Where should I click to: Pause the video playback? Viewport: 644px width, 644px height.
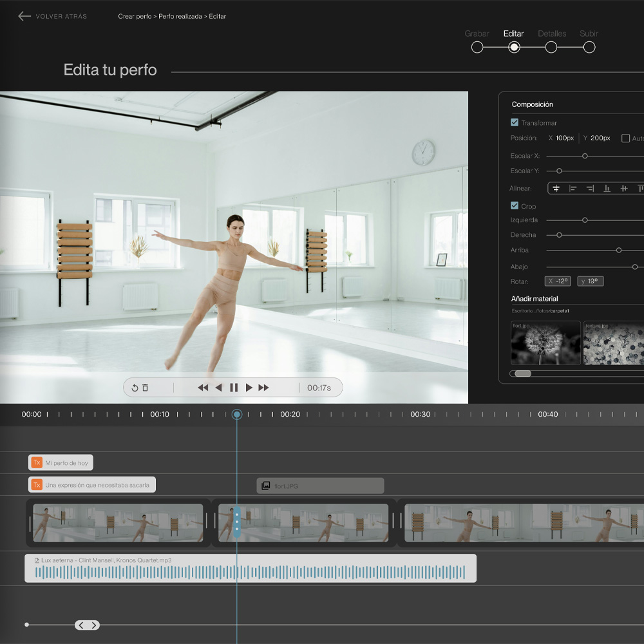coord(234,388)
